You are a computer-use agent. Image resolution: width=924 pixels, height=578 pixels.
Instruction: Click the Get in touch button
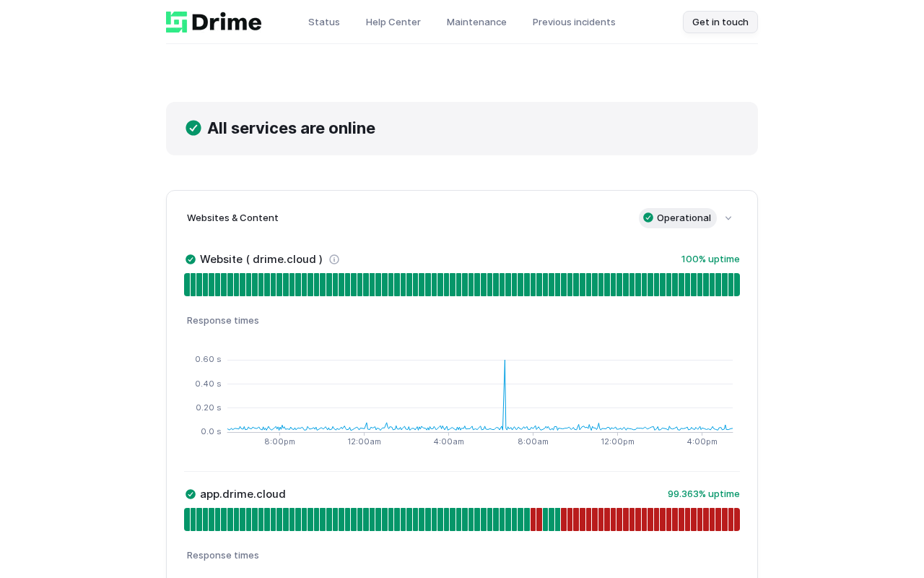click(x=720, y=22)
